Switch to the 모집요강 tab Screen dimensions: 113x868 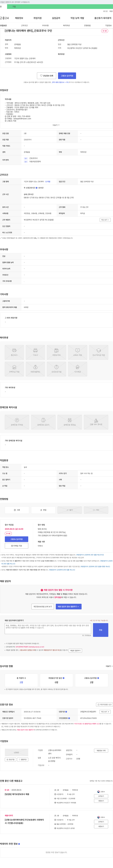(3, 26)
